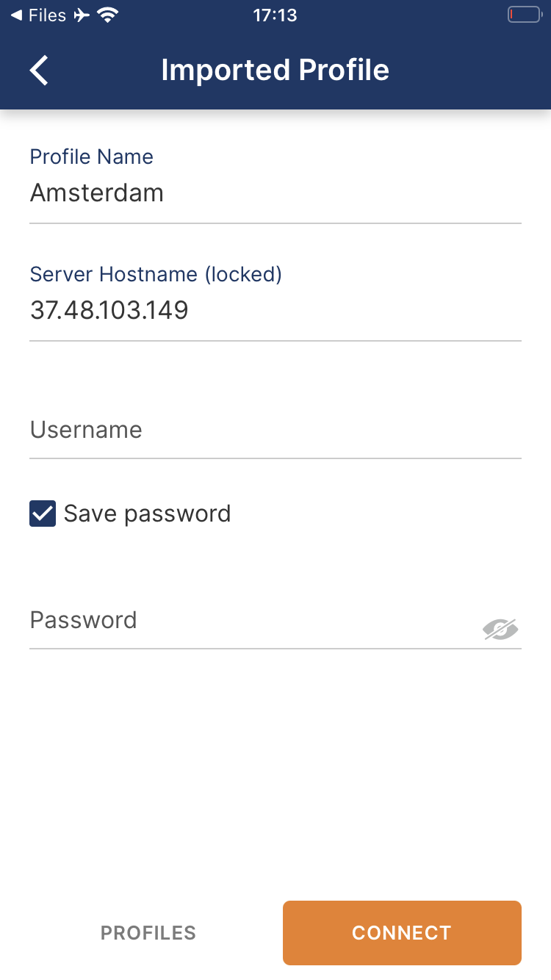The height and width of the screenshot is (980, 551).
Task: Go back using the header arrow
Action: (x=39, y=71)
